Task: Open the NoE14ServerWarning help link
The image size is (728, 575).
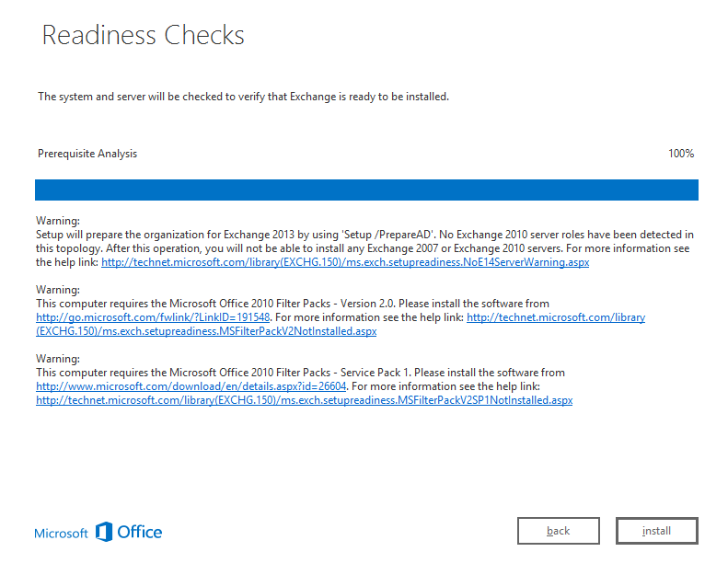Action: tap(344, 262)
